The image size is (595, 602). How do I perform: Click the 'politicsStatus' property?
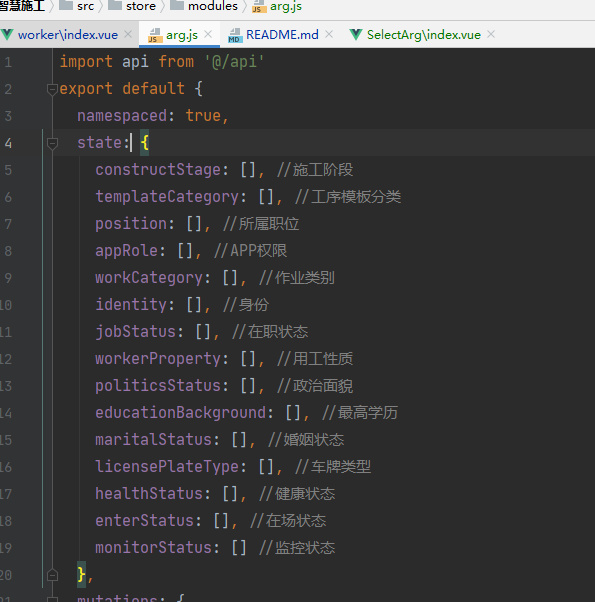pyautogui.click(x=158, y=385)
